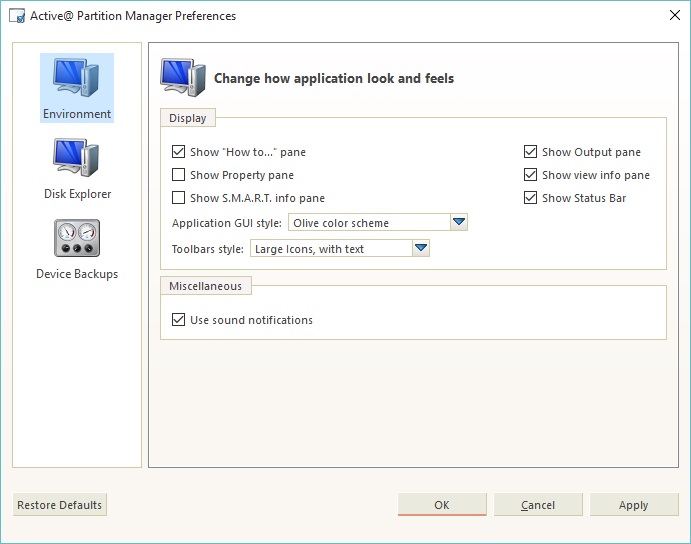Toggle Show Status Bar checkbox
The height and width of the screenshot is (544, 691).
click(530, 197)
